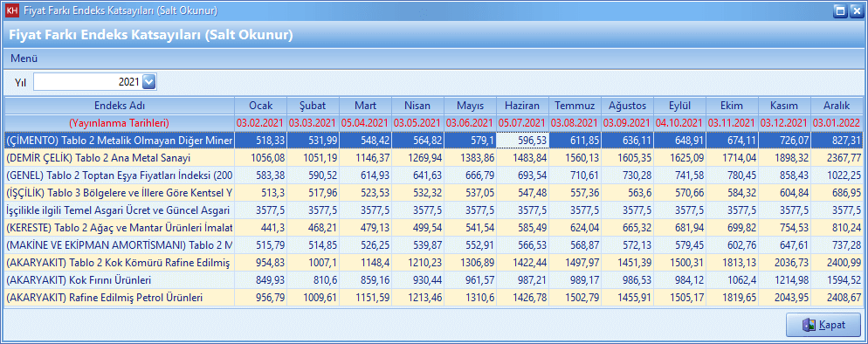This screenshot has height=344, width=868.
Task: Click the GENEL Mart value 614,93
Action: [x=365, y=175]
